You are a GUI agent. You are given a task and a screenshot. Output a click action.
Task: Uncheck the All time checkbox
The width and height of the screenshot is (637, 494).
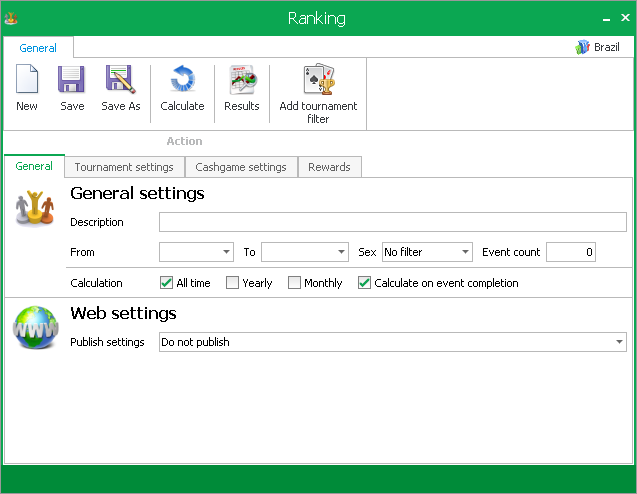pyautogui.click(x=166, y=282)
